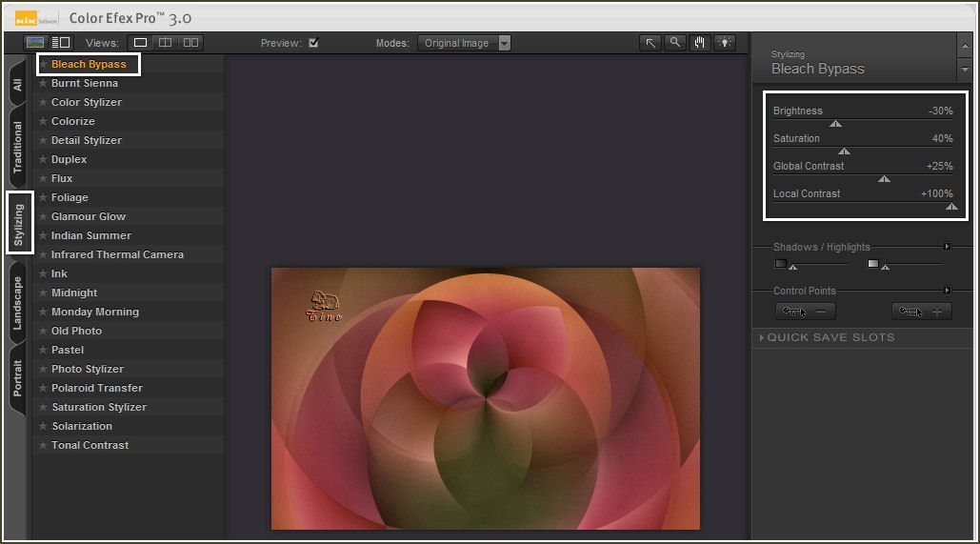Click the add control point button
This screenshot has width=980, height=544.
pyautogui.click(x=921, y=312)
